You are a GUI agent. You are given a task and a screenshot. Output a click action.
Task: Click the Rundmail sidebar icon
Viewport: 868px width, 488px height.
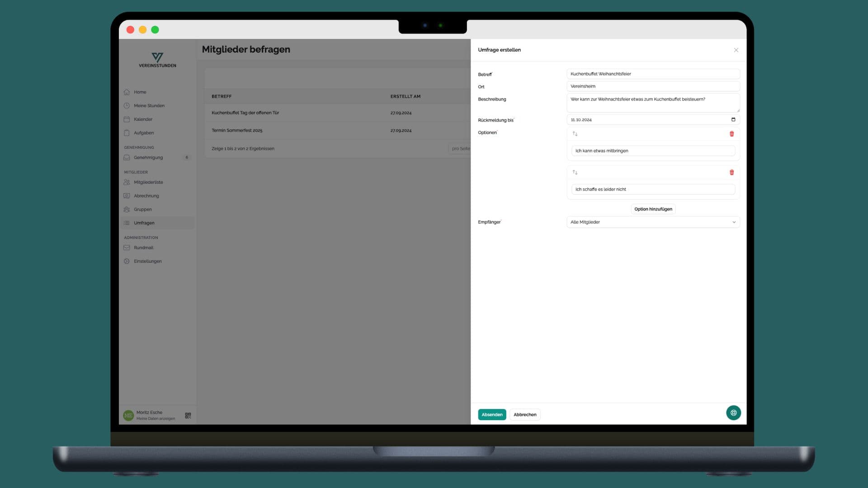tap(127, 248)
